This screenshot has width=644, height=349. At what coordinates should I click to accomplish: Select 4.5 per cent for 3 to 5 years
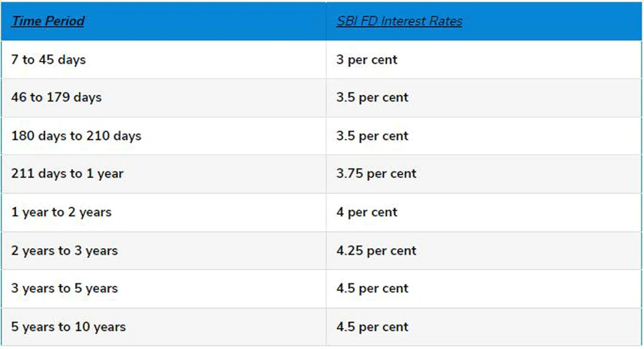tap(372, 289)
